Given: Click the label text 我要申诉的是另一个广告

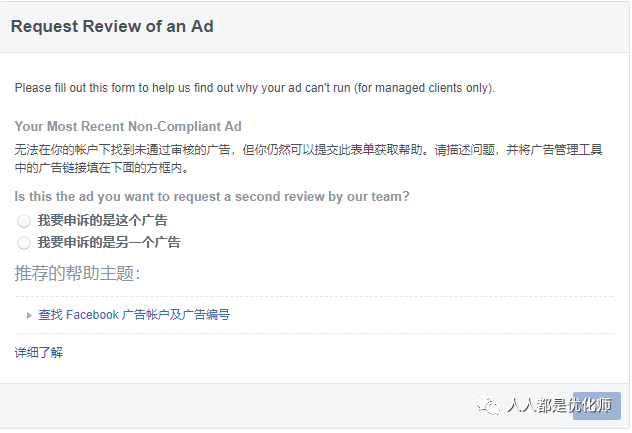Looking at the screenshot, I should (109, 243).
